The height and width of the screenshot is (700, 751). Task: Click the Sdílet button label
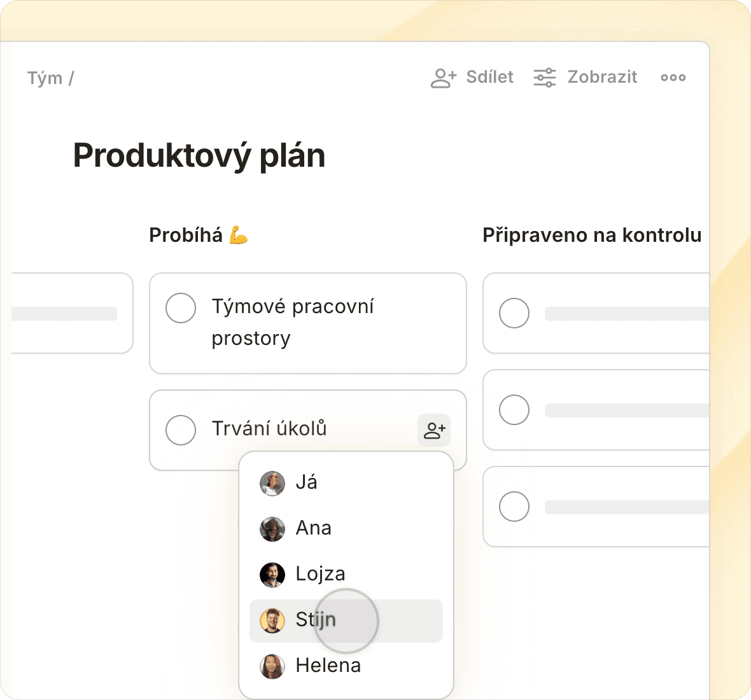pos(489,78)
